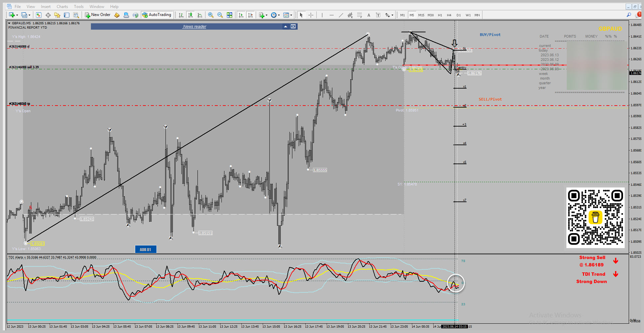Select the Crosshair tool
This screenshot has height=333, width=644.
tap(311, 15)
